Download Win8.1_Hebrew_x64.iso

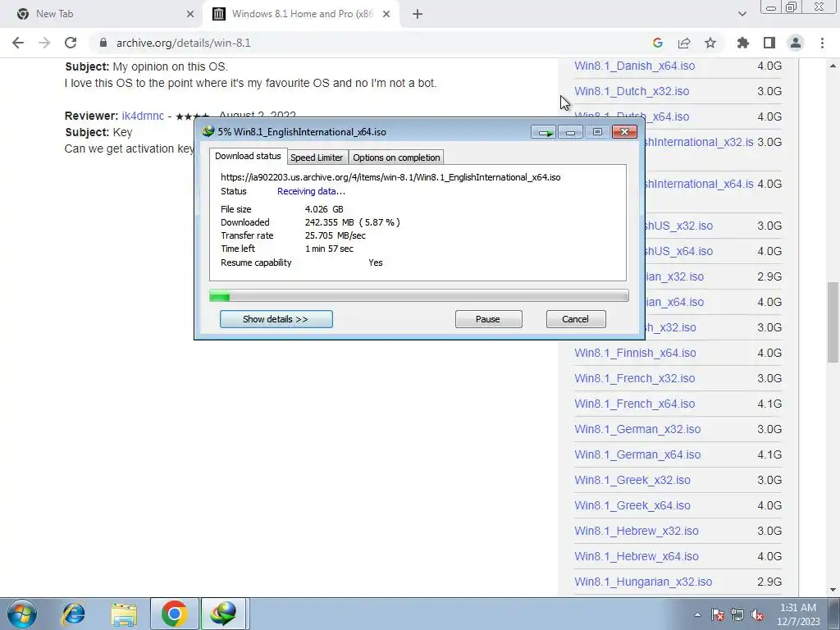(x=637, y=557)
